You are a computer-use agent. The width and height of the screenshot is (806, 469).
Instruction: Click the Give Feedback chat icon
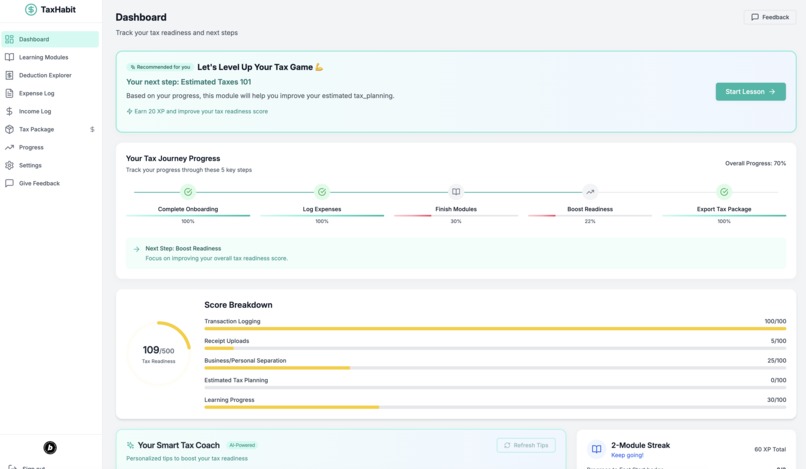(9, 183)
